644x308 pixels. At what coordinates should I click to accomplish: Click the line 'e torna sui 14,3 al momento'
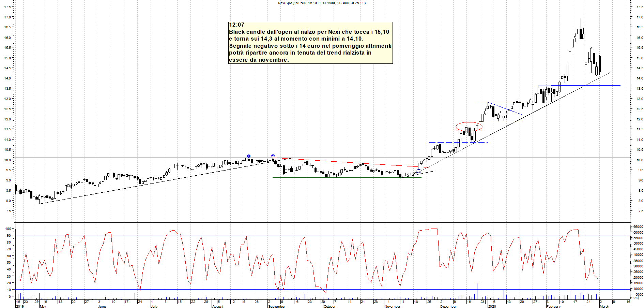[x=296, y=39]
